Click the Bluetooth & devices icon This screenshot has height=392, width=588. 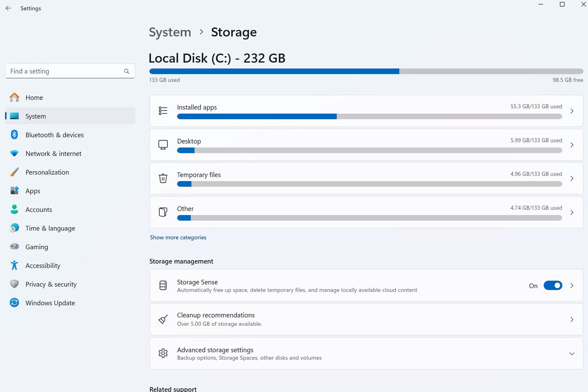pyautogui.click(x=14, y=135)
